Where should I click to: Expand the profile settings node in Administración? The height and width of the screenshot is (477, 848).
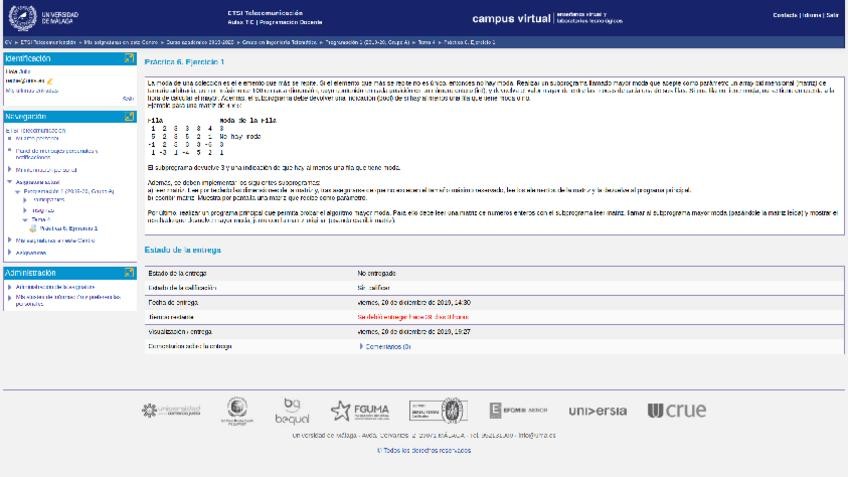point(10,297)
